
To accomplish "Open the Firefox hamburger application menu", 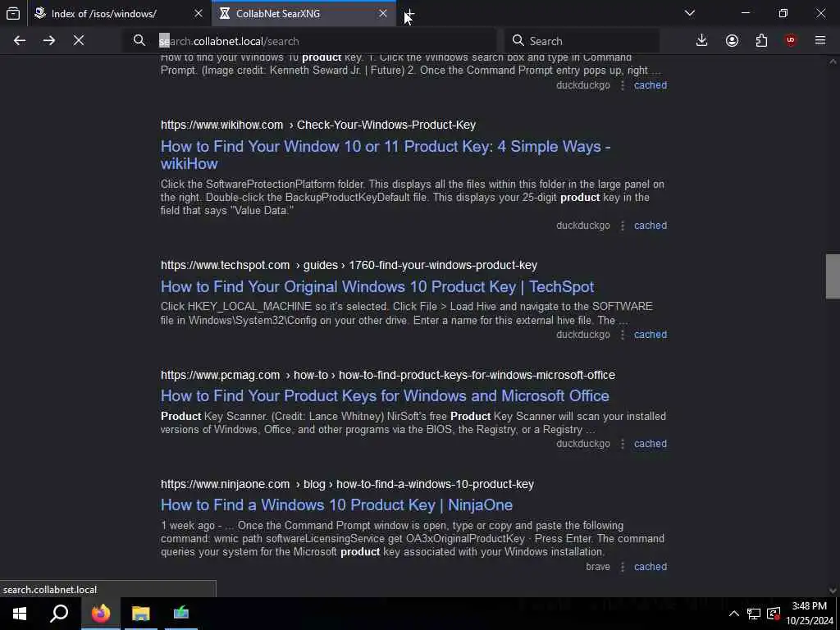I will [820, 41].
